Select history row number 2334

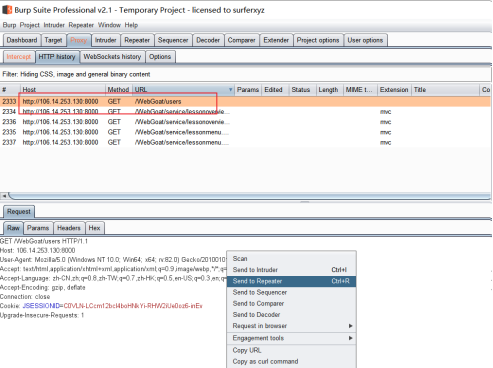pos(245,112)
